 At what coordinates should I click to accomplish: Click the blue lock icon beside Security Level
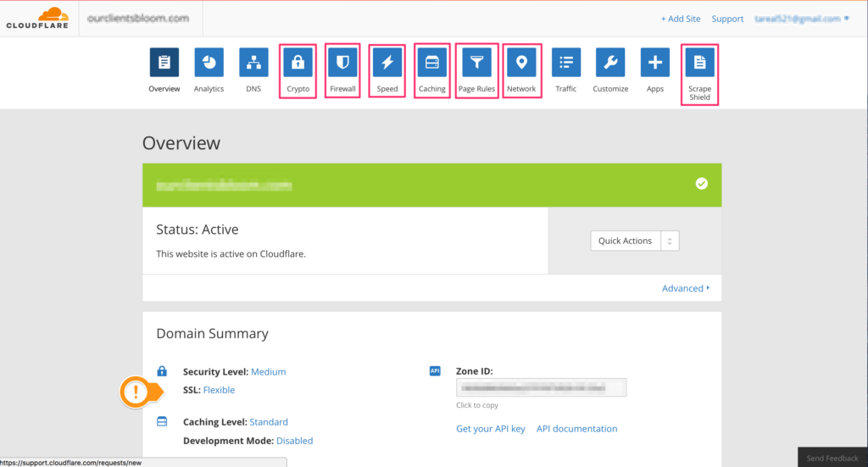(x=162, y=370)
